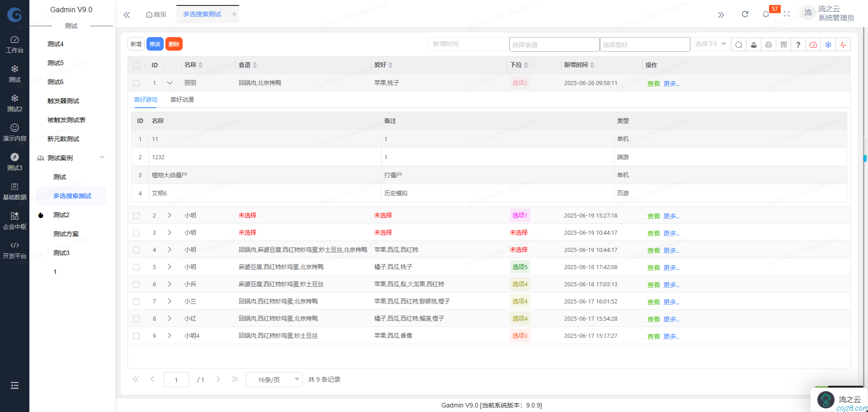The height and width of the screenshot is (412, 868).
Task: Toggle the freeze snowflake icon
Action: click(x=828, y=44)
